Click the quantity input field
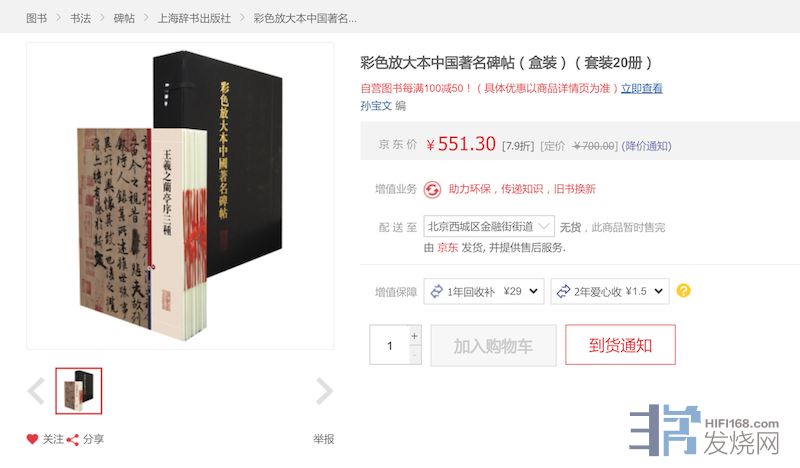 point(389,345)
